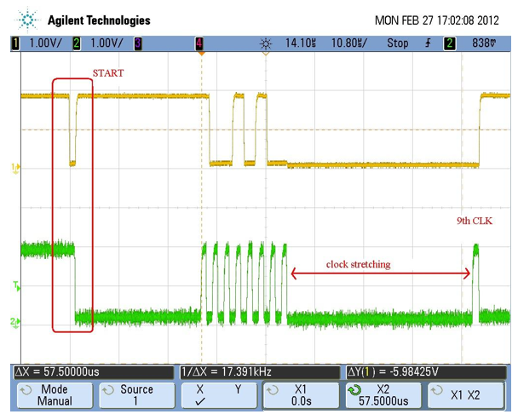Click the channel 2 indicator badge
518x420 pixels.
click(77, 43)
